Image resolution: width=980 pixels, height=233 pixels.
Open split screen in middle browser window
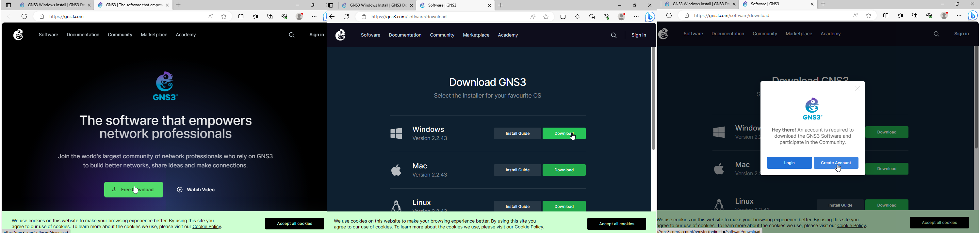pyautogui.click(x=563, y=17)
